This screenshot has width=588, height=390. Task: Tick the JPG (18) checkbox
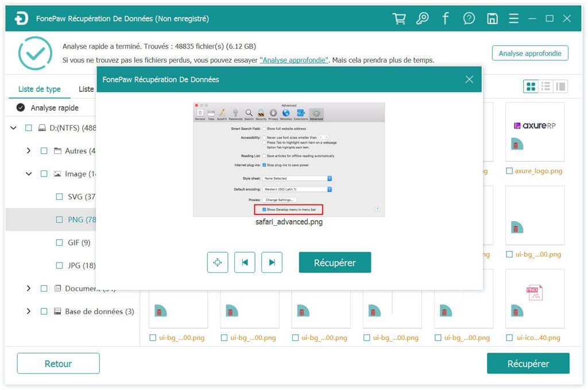coord(59,265)
